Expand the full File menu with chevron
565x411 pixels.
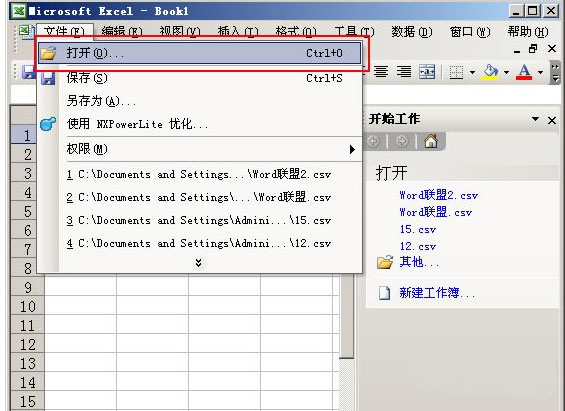[x=199, y=263]
